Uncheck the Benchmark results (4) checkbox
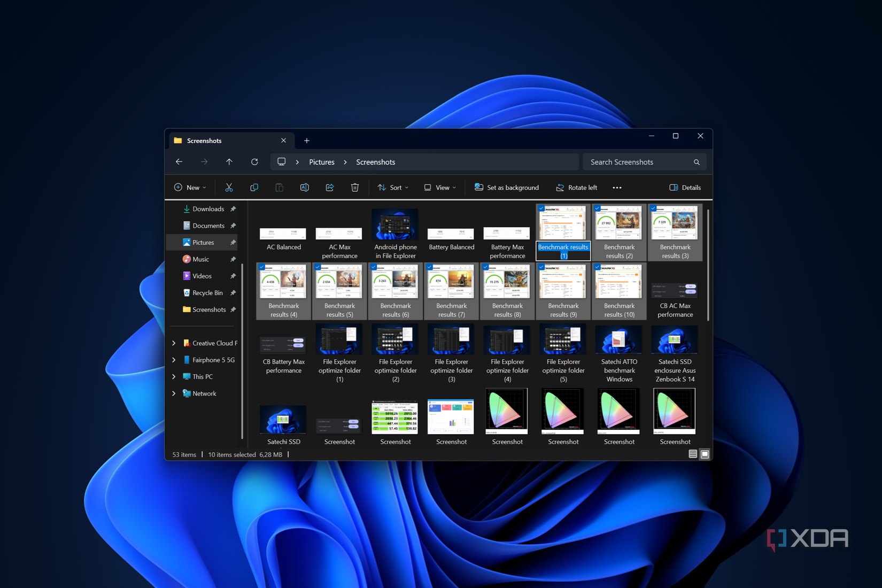The width and height of the screenshot is (882, 588). click(x=262, y=267)
